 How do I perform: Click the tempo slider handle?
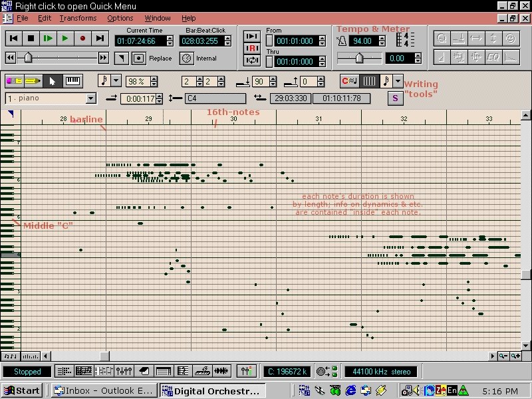click(x=359, y=59)
